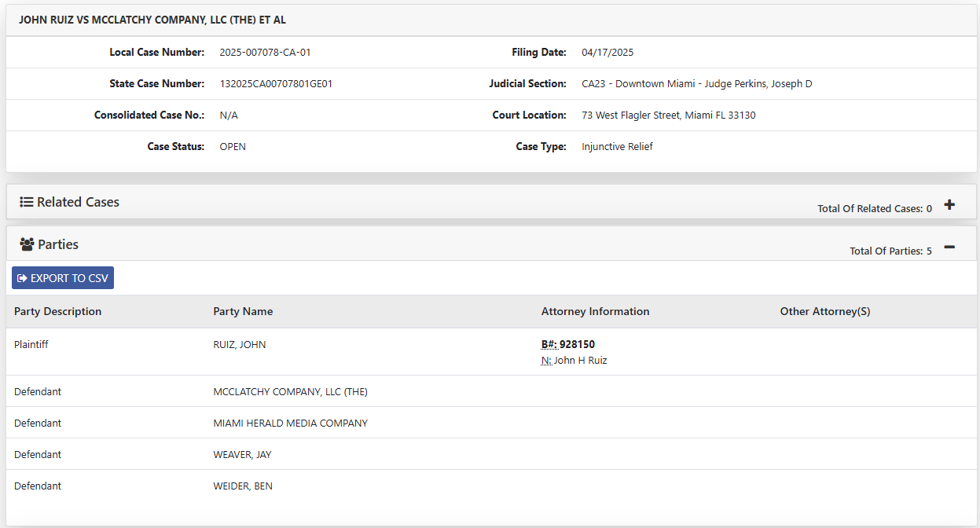Click Defendant label in McClatchy row
The image size is (980, 528).
[38, 391]
